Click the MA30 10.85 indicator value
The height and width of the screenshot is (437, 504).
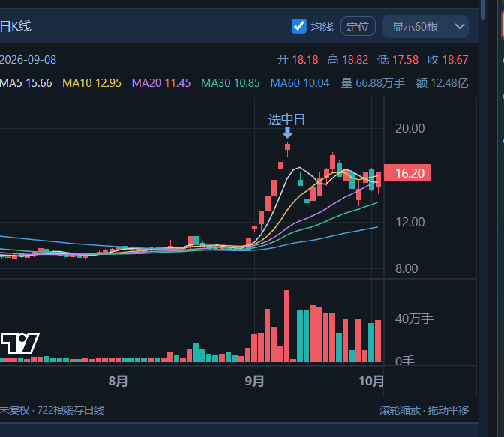coord(230,83)
